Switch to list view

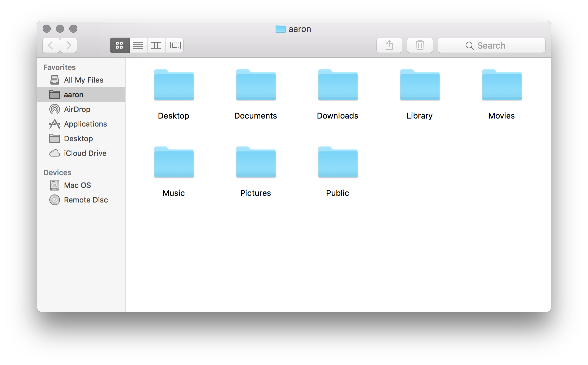click(x=138, y=45)
